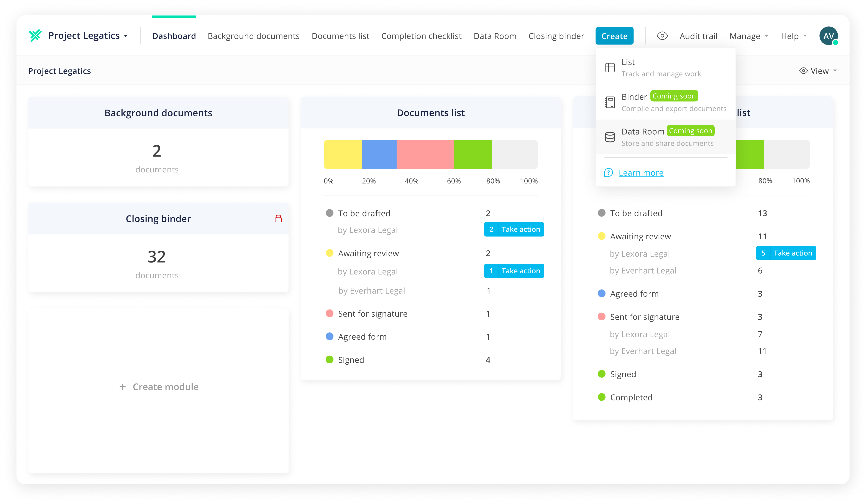
Task: Open the View eye dropdown
Action: tap(818, 71)
